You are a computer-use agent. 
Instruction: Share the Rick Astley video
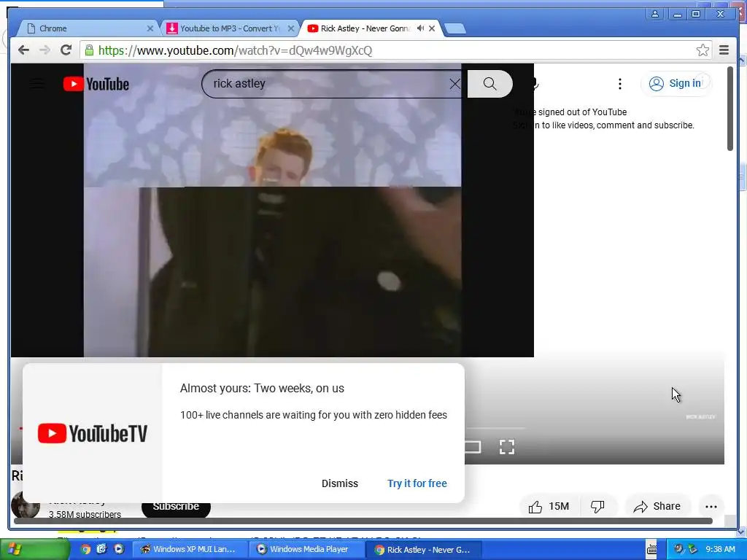pyautogui.click(x=657, y=506)
